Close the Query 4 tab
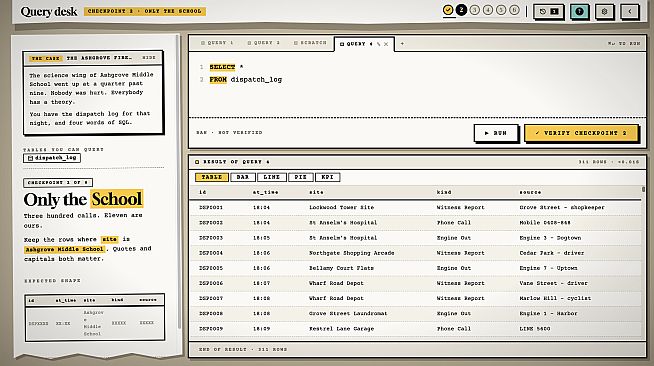This screenshot has width=654, height=366. (386, 44)
